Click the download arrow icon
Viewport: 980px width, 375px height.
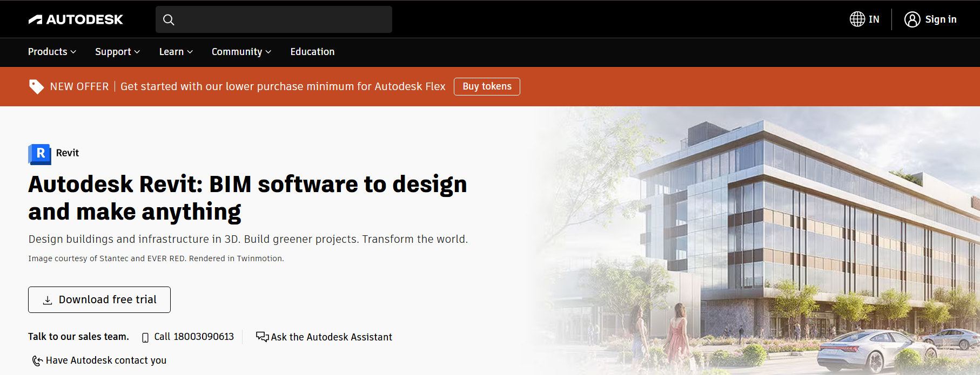[48, 300]
